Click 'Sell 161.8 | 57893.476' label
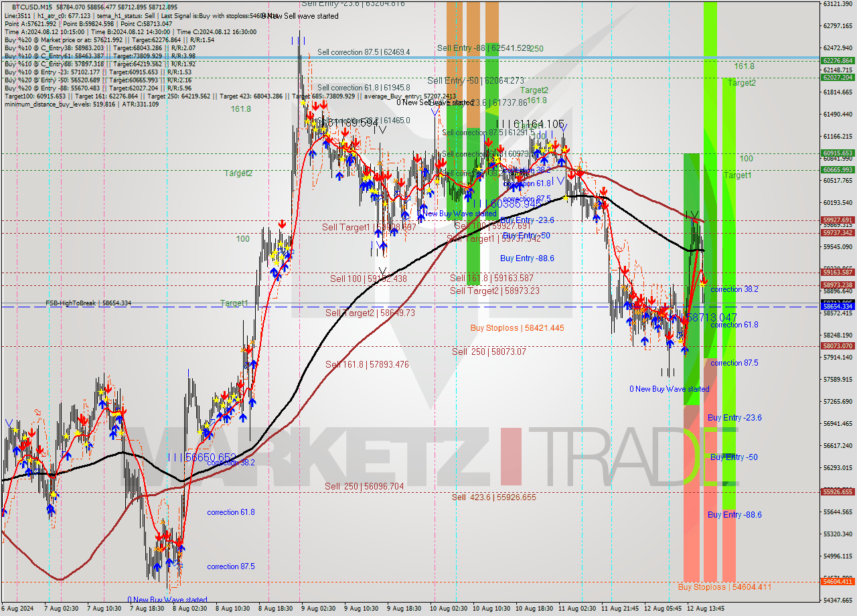The width and height of the screenshot is (857, 616). point(367,364)
